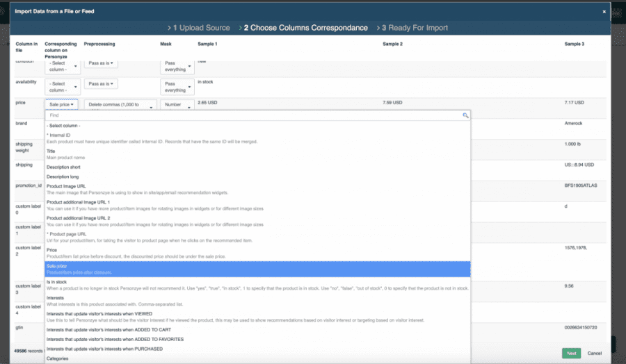Open the Number mask dropdown for price

(x=175, y=104)
